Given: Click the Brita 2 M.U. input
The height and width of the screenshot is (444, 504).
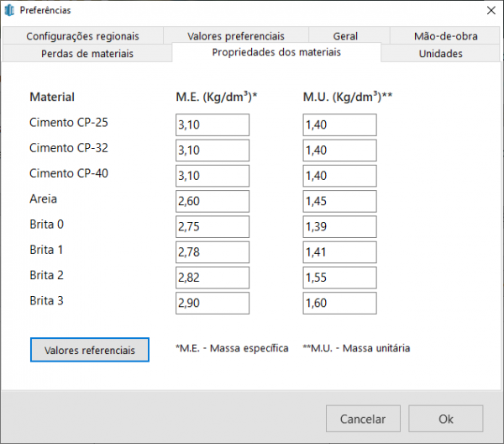Looking at the screenshot, I should pos(339,278).
